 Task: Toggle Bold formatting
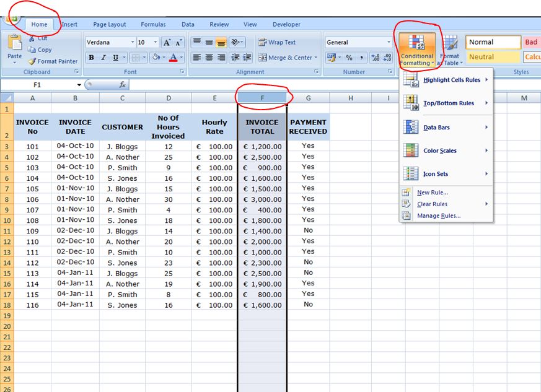pyautogui.click(x=92, y=58)
